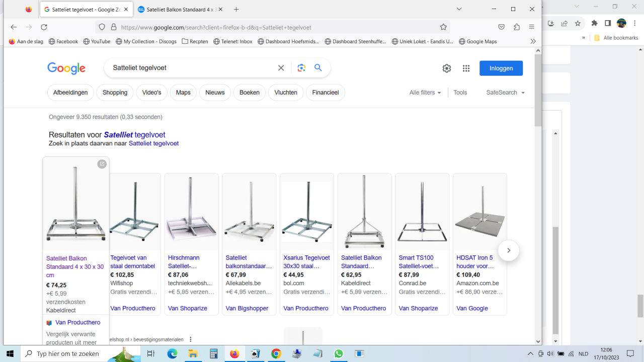Clear the search box with the X icon
The image size is (644, 362).
(281, 68)
